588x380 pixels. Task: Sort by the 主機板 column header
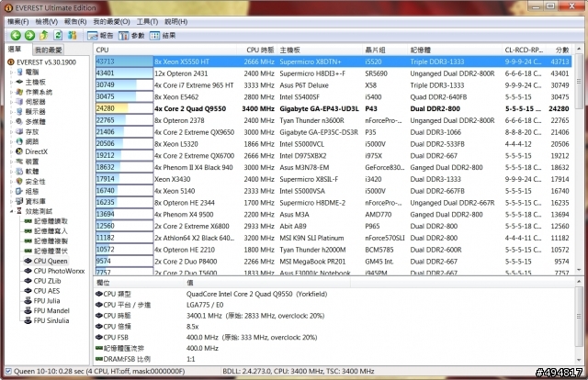pos(320,50)
